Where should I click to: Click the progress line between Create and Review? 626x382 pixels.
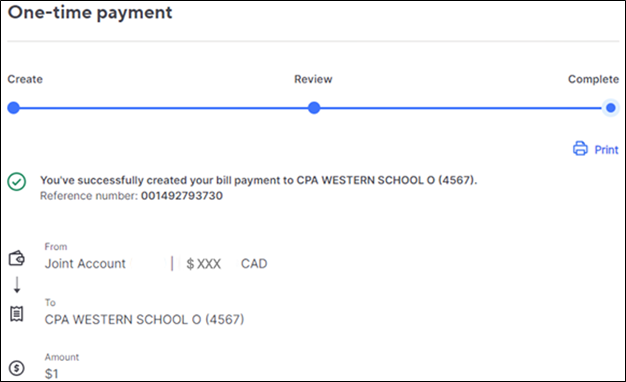point(164,108)
